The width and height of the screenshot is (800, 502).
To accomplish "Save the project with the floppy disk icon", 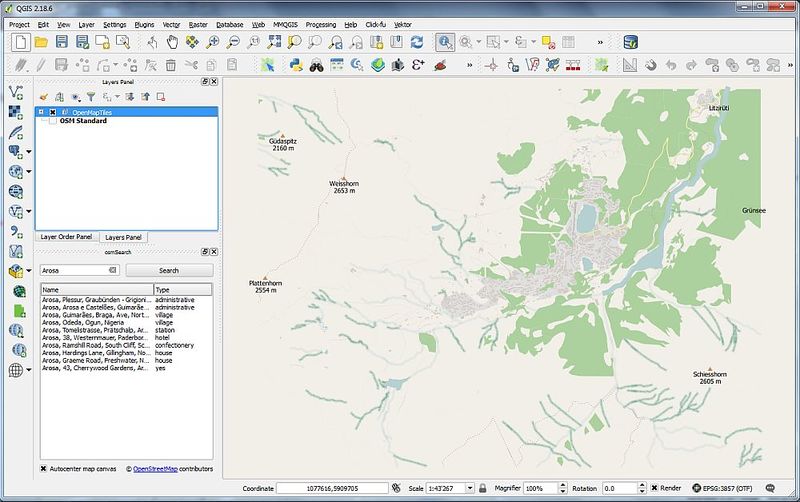I will tap(62, 42).
